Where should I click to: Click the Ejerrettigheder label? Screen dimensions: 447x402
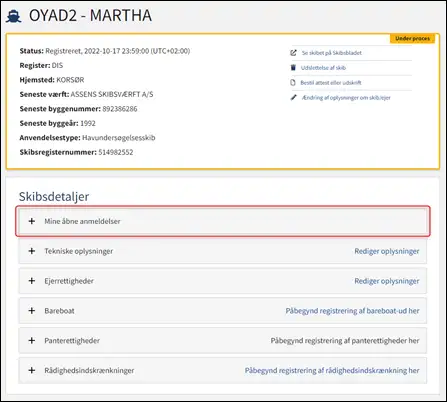[x=69, y=281]
